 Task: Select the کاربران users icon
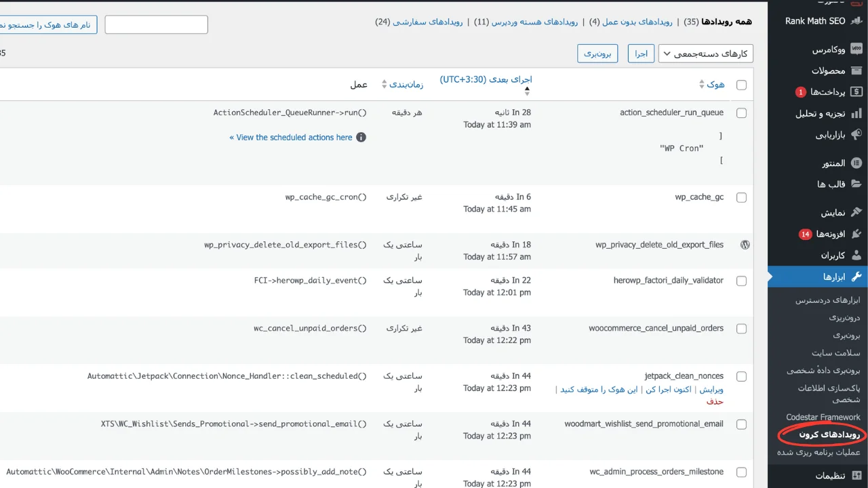click(x=857, y=256)
